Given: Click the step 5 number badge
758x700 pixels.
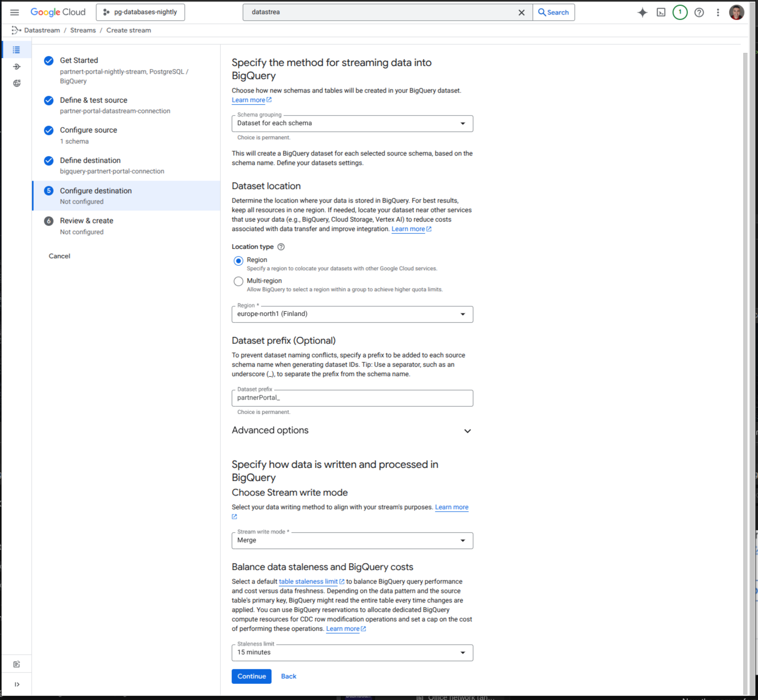Looking at the screenshot, I should [48, 190].
